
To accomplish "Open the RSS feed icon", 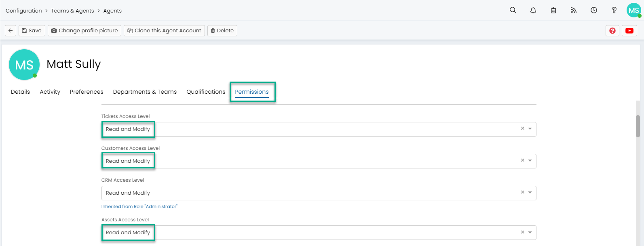I will pyautogui.click(x=573, y=11).
